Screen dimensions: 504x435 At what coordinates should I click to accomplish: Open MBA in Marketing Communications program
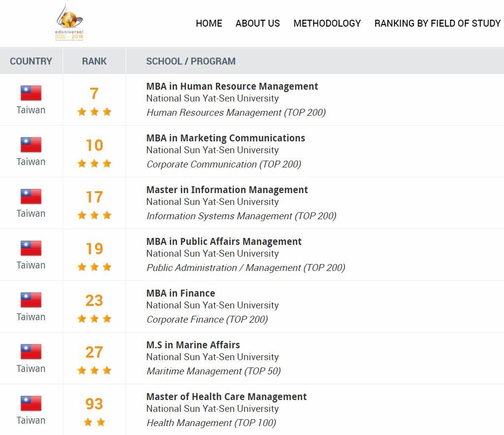225,138
